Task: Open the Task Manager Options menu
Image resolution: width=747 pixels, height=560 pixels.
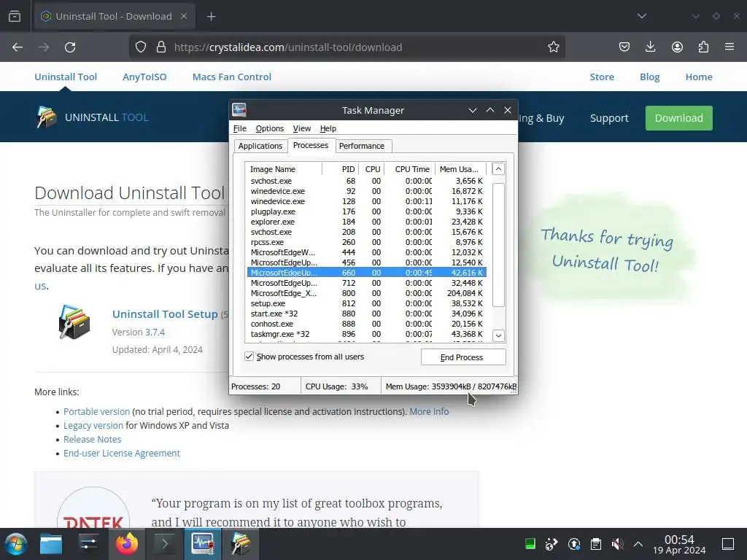Action: 270,128
